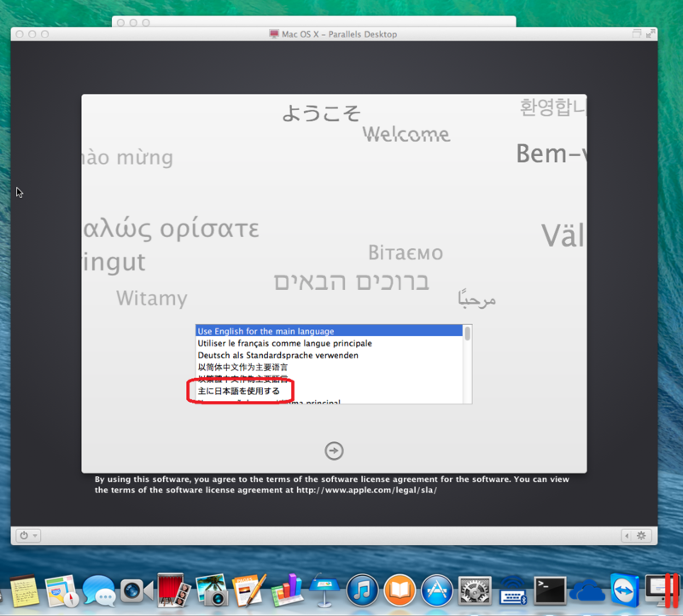Select the Simplified Chinese 以简体中文作为主要语言 row
The height and width of the screenshot is (616, 683).
pyautogui.click(x=329, y=367)
